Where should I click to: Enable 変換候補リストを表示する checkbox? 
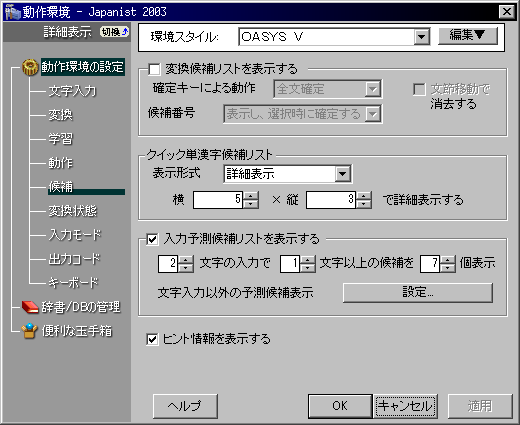[154, 69]
